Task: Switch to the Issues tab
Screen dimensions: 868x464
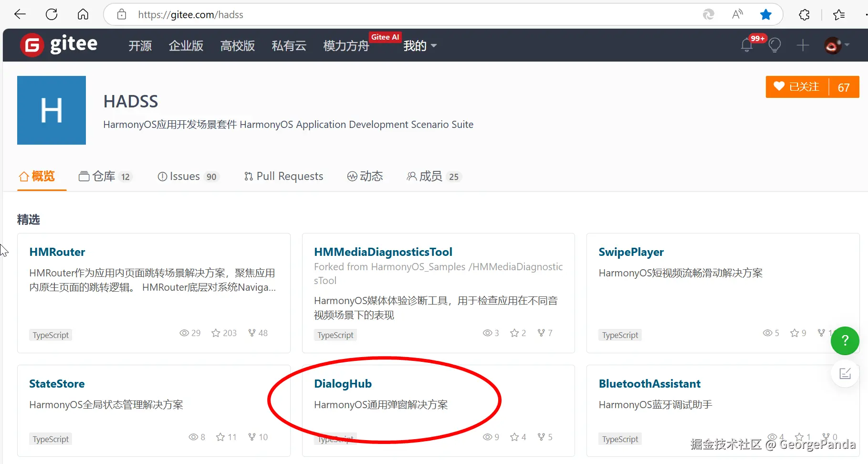Action: click(188, 177)
